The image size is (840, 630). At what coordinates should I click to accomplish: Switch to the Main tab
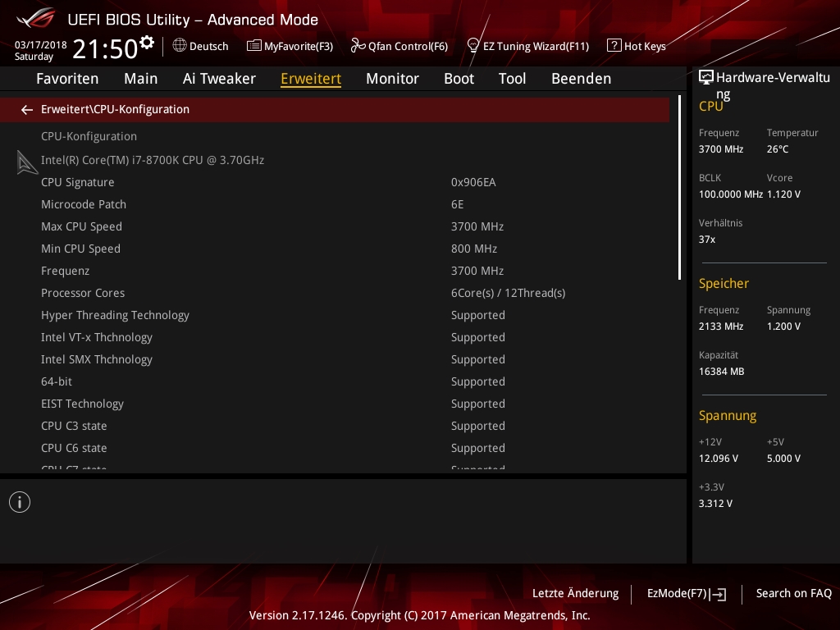141,79
